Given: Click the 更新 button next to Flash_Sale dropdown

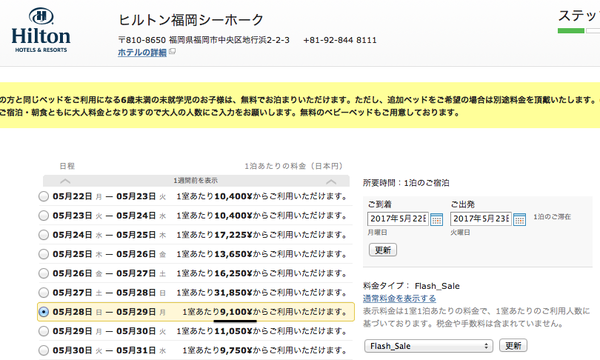Looking at the screenshot, I should coord(513,345).
